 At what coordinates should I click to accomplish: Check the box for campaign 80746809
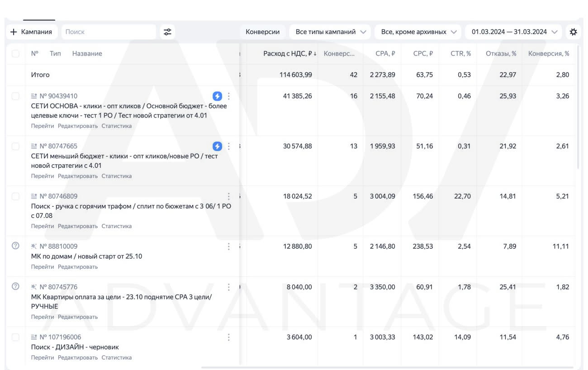[16, 196]
